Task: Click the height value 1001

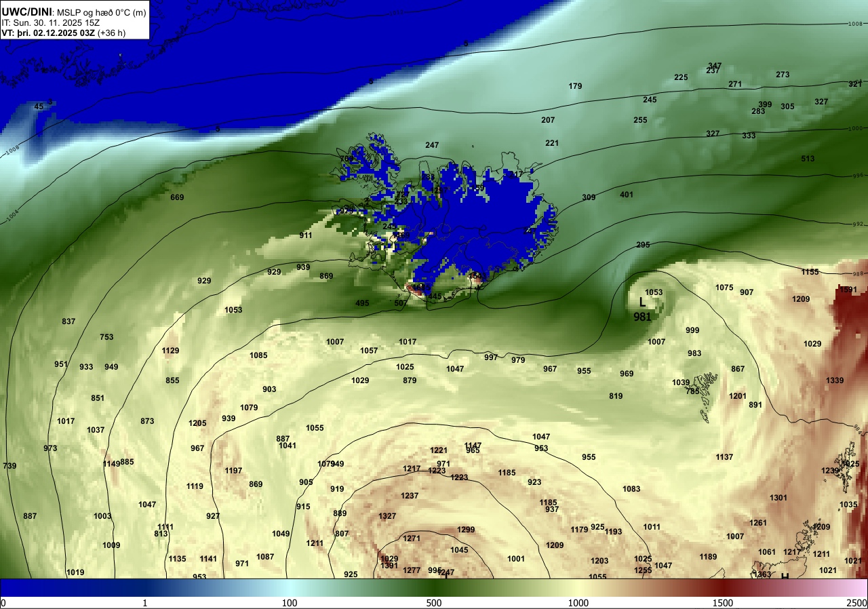Action: (x=516, y=559)
